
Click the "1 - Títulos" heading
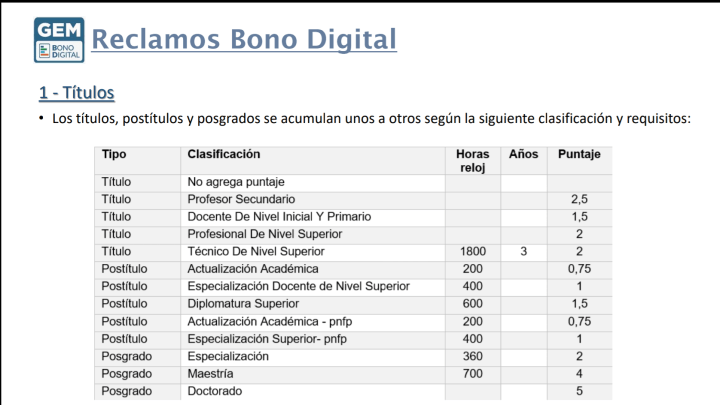77,93
